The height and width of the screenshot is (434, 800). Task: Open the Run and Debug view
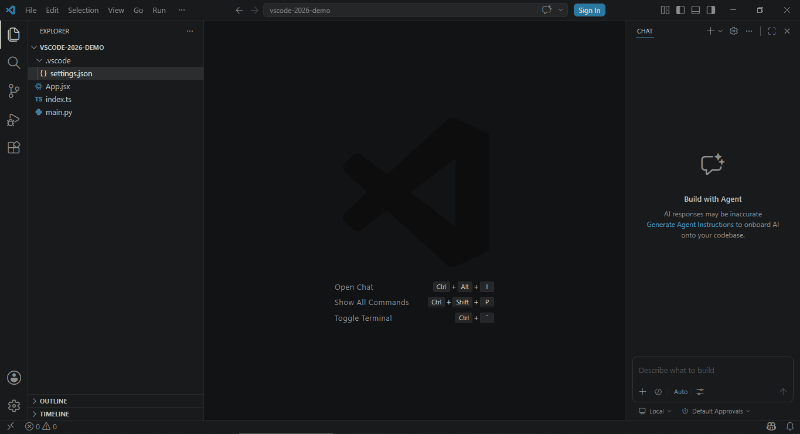tap(14, 120)
